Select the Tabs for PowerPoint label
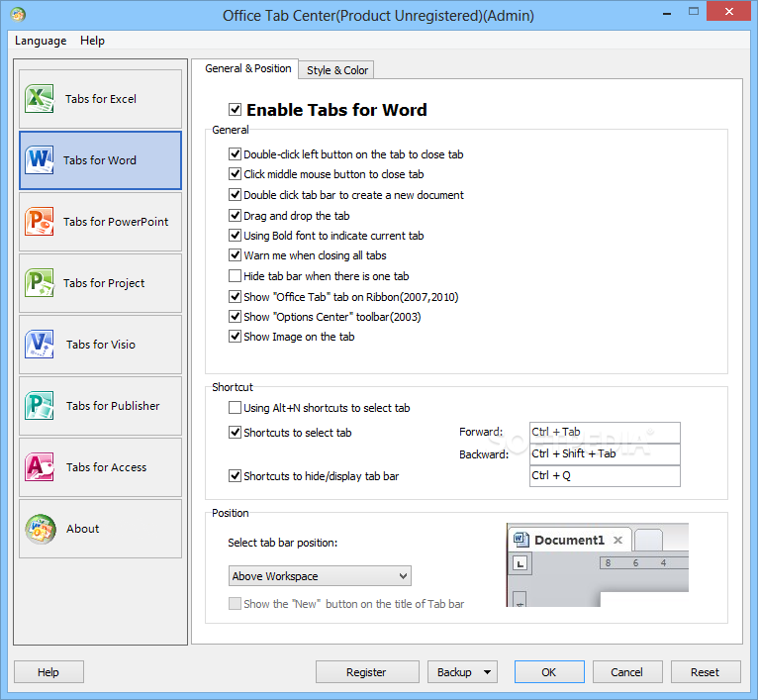Screen dimensions: 758x700 coord(116,222)
